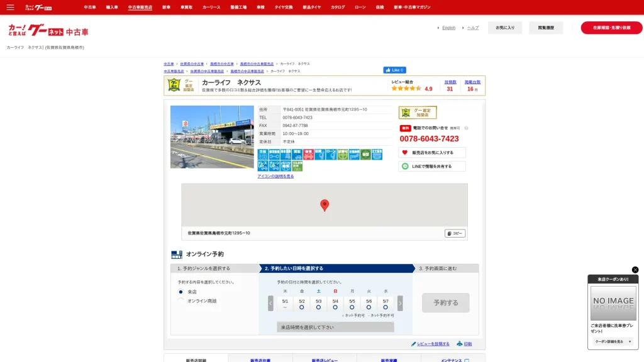The height and width of the screenshot is (362, 644).
Task: Click the 投稿数 review count link
Action: click(450, 82)
